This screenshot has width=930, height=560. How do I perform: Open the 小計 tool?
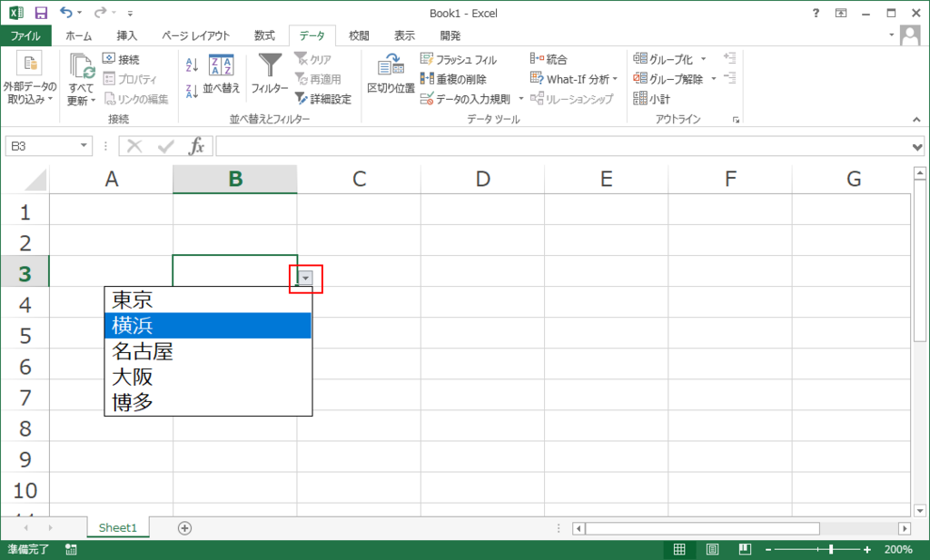tap(649, 98)
